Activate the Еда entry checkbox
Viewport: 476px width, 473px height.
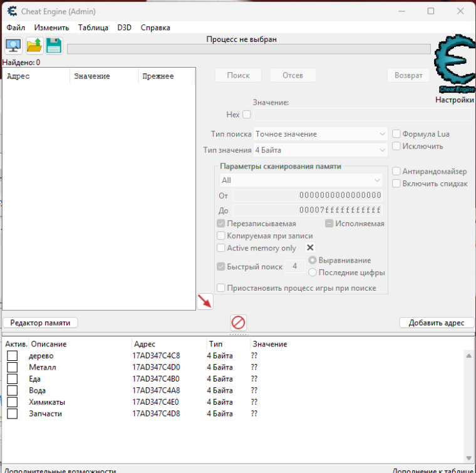pyautogui.click(x=12, y=378)
